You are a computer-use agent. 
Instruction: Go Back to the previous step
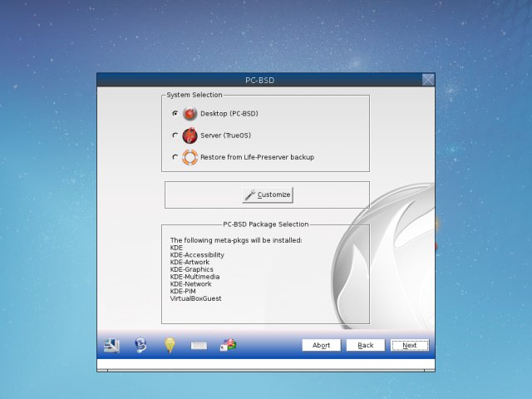pos(366,345)
